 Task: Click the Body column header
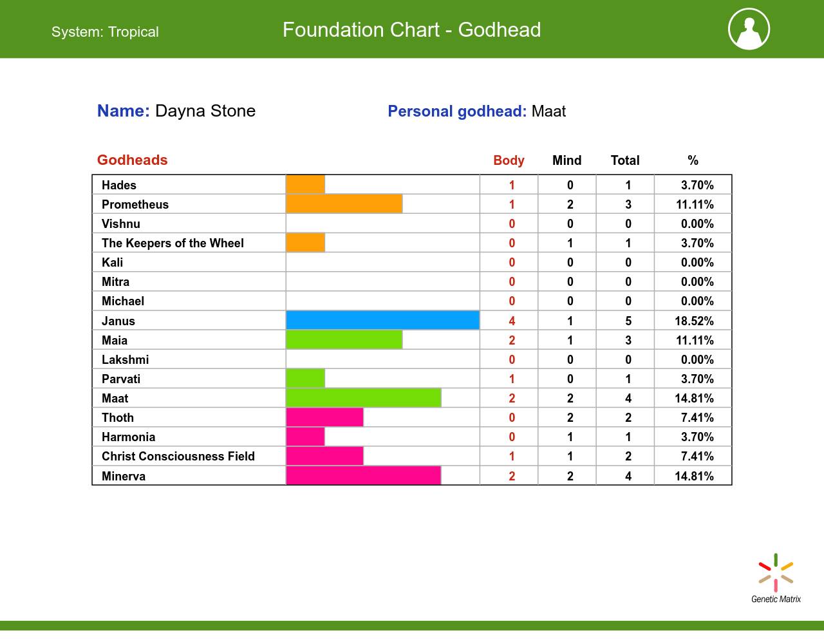[509, 160]
